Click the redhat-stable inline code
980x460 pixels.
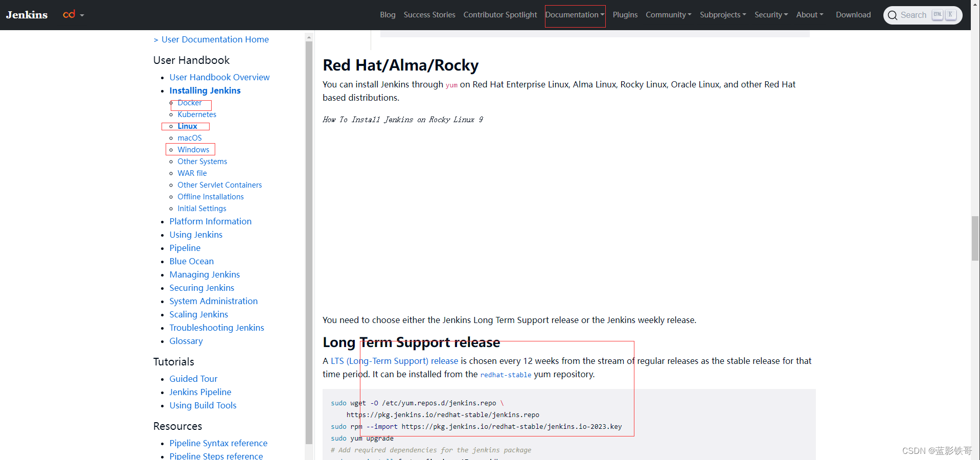click(x=506, y=375)
